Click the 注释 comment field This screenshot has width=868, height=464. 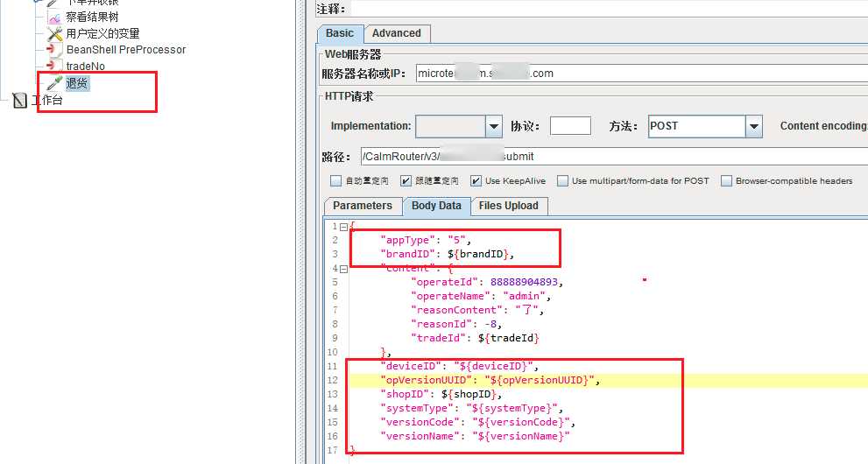(609, 8)
